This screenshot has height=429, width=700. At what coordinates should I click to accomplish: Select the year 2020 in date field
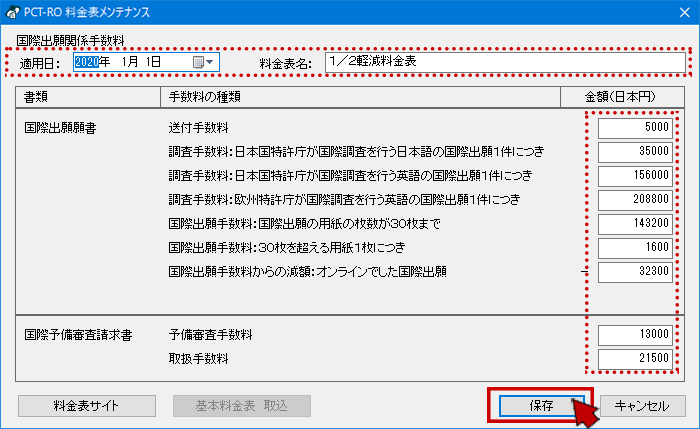pos(87,62)
